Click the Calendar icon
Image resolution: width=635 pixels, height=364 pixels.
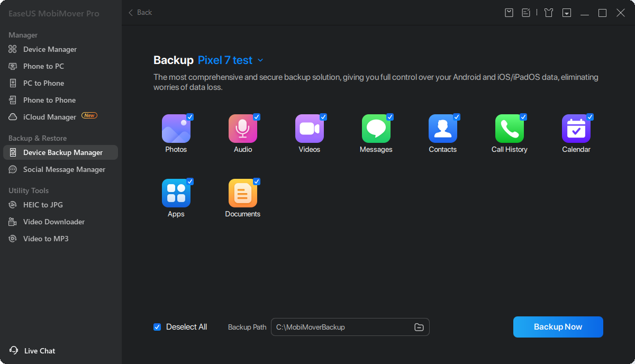576,129
